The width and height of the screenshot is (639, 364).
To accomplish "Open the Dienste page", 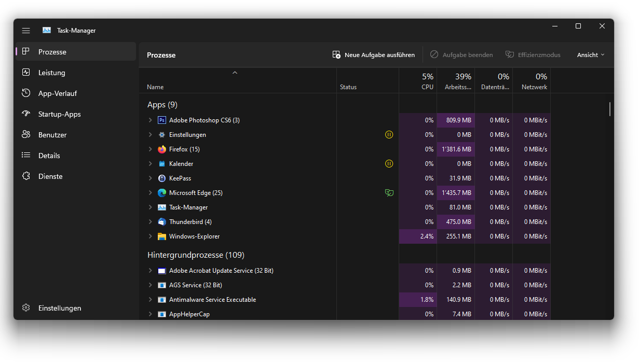I will pyautogui.click(x=76, y=176).
